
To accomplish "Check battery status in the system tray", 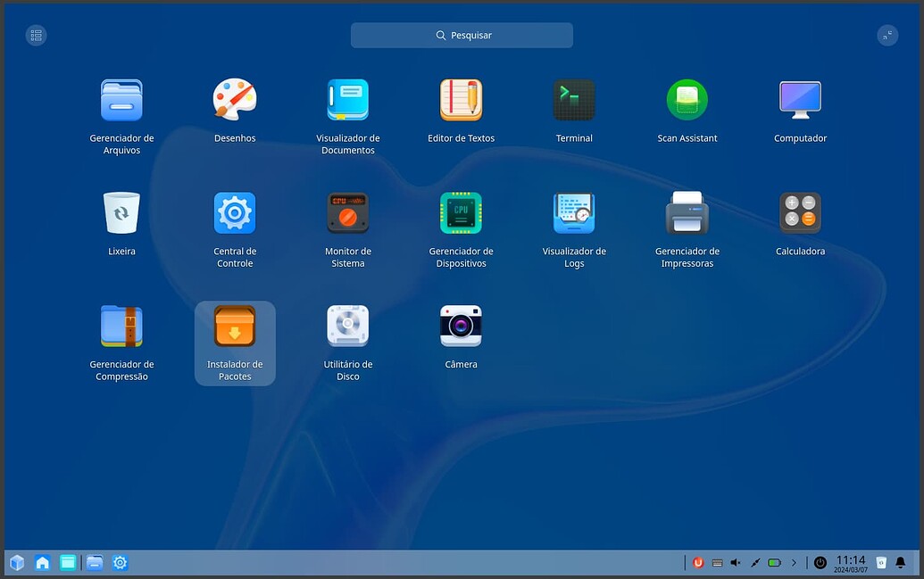I will 775,562.
